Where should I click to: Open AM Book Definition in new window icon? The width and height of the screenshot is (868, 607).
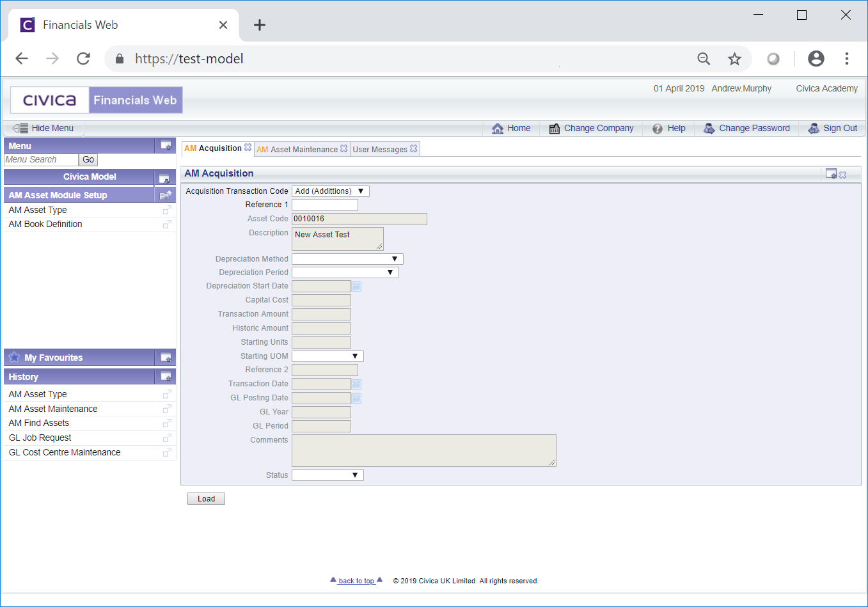[x=167, y=225]
